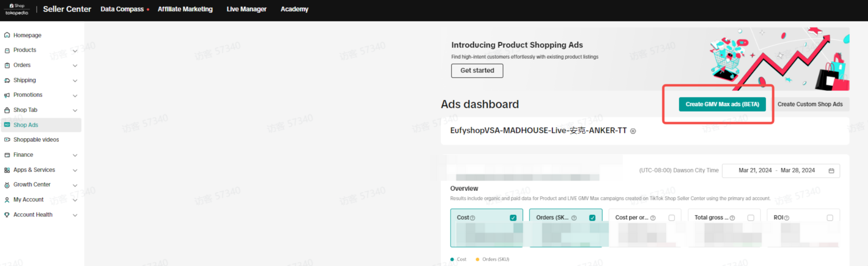Click the settings icon beside the EufyshopVSA account name
868x266 pixels.
click(633, 131)
